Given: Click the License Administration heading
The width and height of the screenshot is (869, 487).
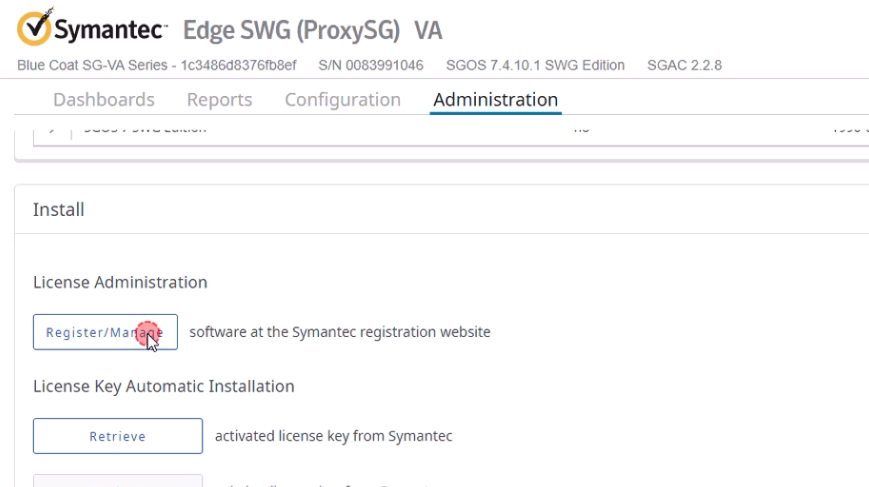Looking at the screenshot, I should (120, 282).
